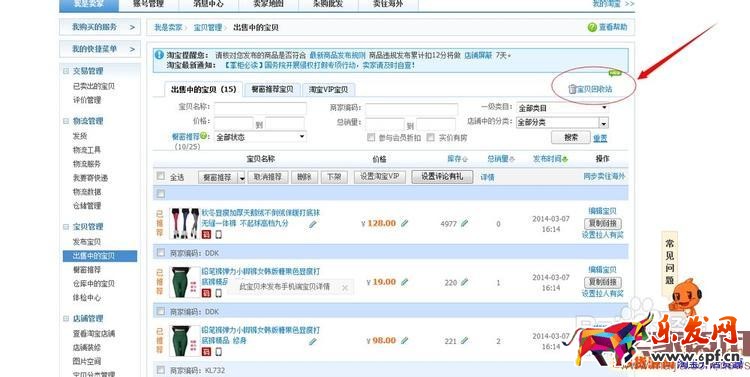This screenshot has height=377, width=750.
Task: Collapse the 宝贝管理 sidebar section
Action: (66, 226)
